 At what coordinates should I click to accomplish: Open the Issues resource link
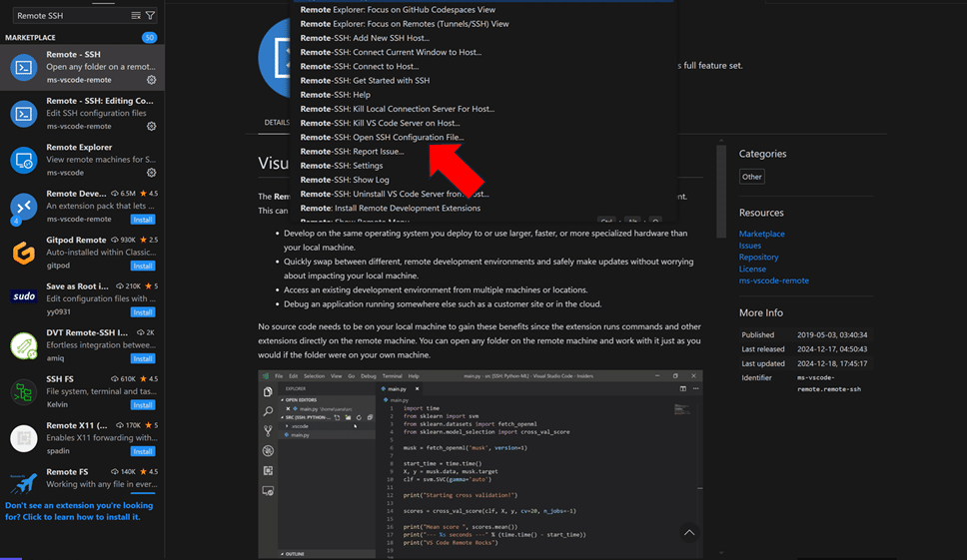[x=750, y=246]
